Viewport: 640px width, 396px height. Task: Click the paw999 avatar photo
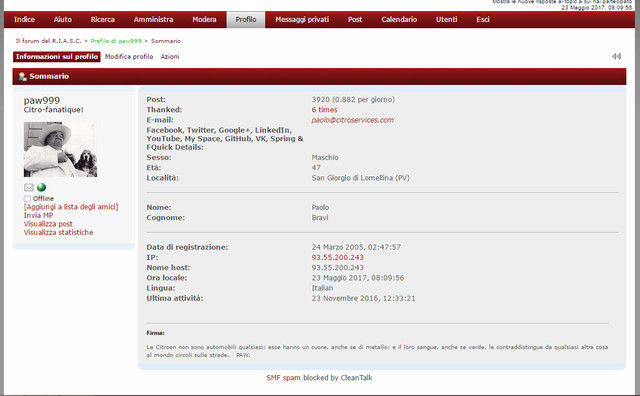click(x=60, y=149)
